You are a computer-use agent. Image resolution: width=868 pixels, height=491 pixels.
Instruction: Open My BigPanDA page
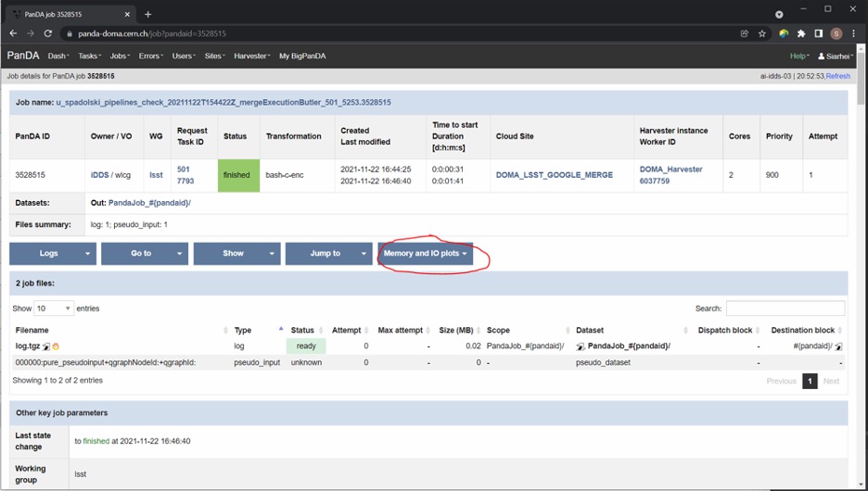click(302, 56)
